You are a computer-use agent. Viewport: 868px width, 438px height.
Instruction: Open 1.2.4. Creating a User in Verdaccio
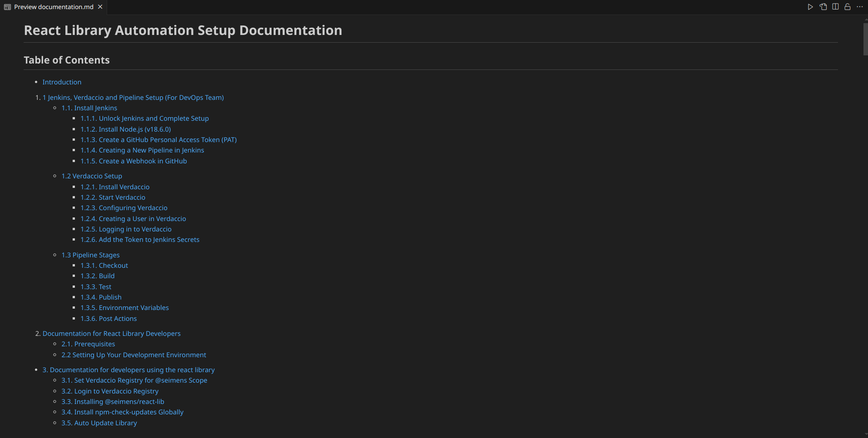click(133, 219)
